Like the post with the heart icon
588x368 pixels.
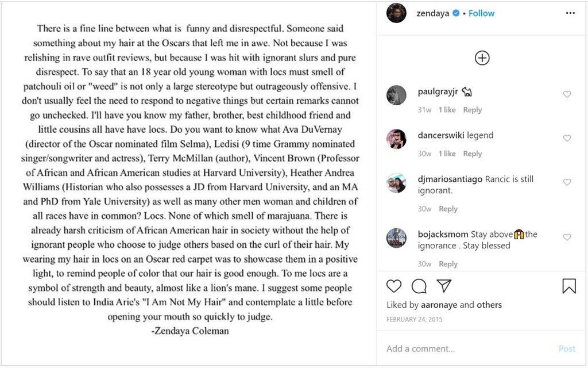tap(394, 286)
